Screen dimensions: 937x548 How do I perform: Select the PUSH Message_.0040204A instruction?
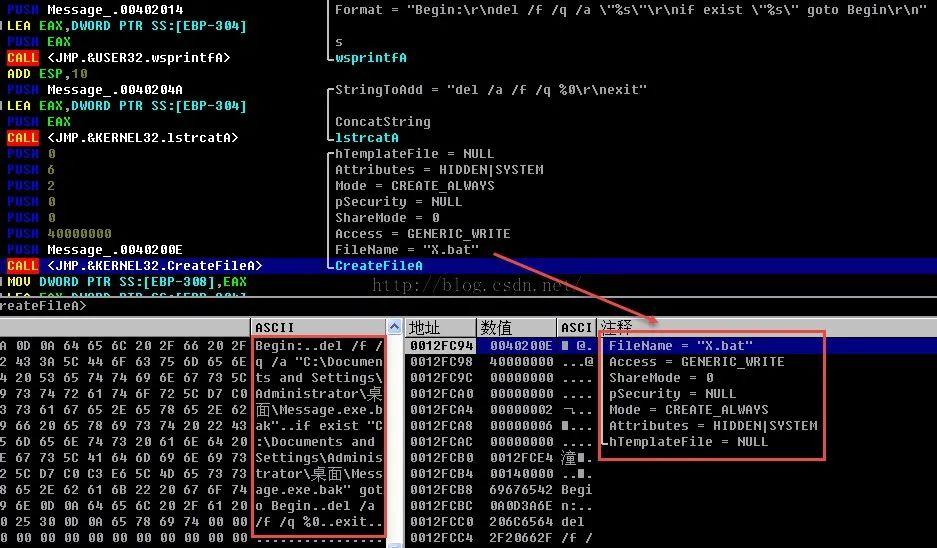pyautogui.click(x=95, y=90)
